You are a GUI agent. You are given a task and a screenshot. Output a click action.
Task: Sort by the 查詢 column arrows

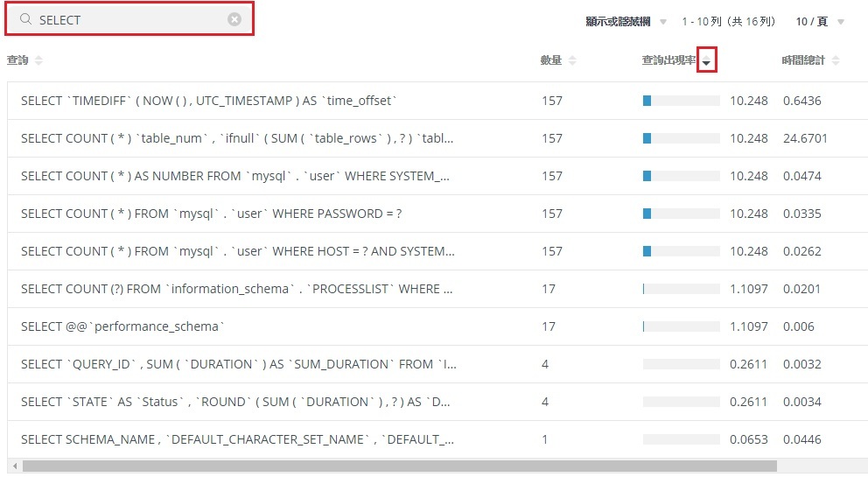tap(38, 60)
